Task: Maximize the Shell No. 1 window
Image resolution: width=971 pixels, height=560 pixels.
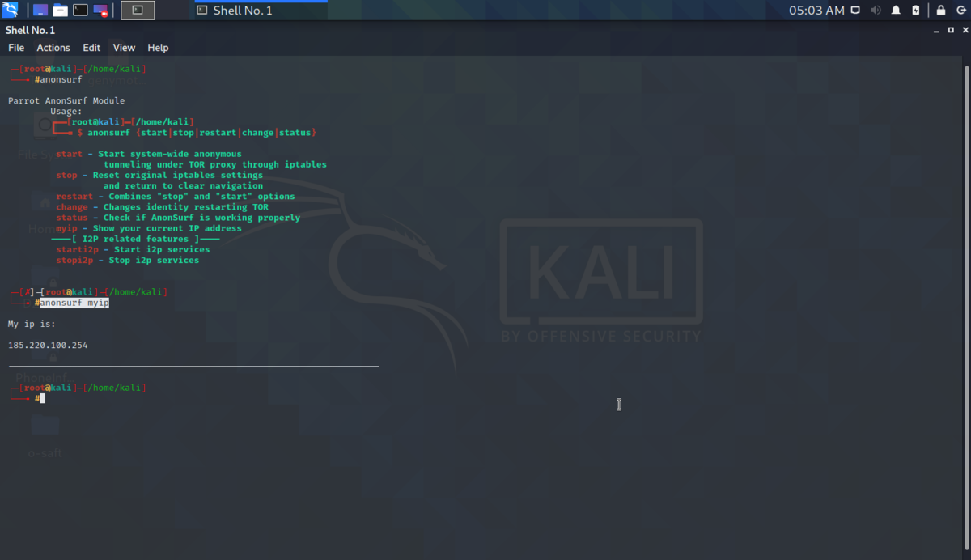Action: click(x=951, y=30)
